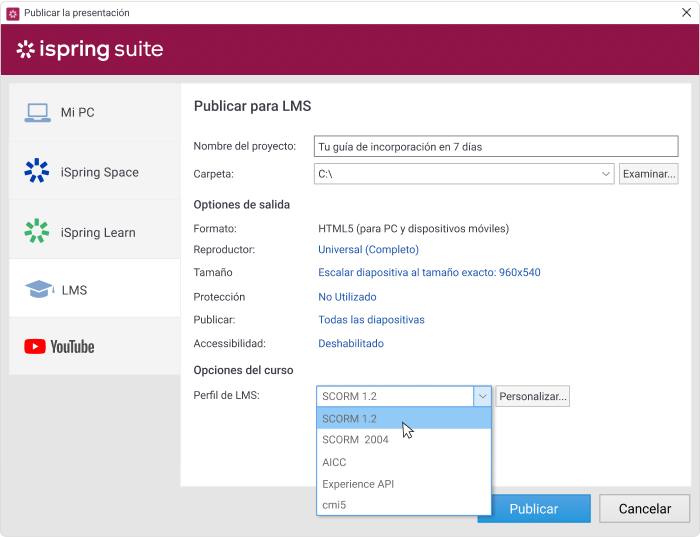This screenshot has height=537, width=700.
Task: Choose AICC from the LMS profile list
Action: (404, 462)
